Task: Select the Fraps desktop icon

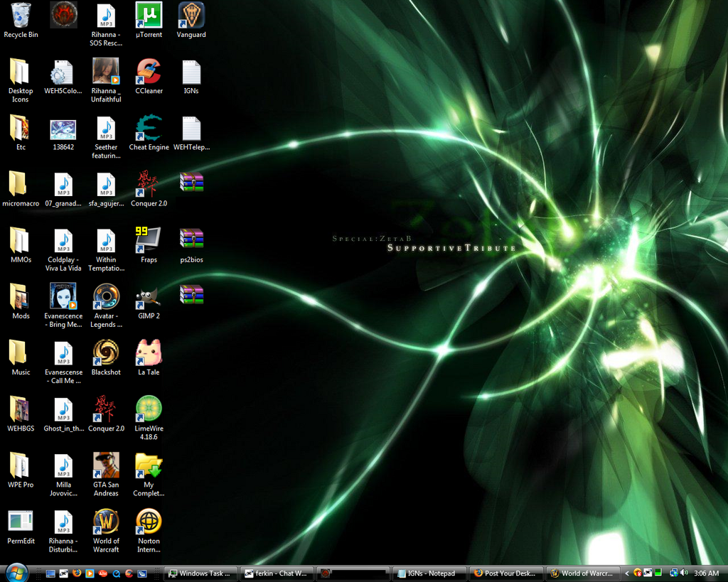Action: coord(149,241)
